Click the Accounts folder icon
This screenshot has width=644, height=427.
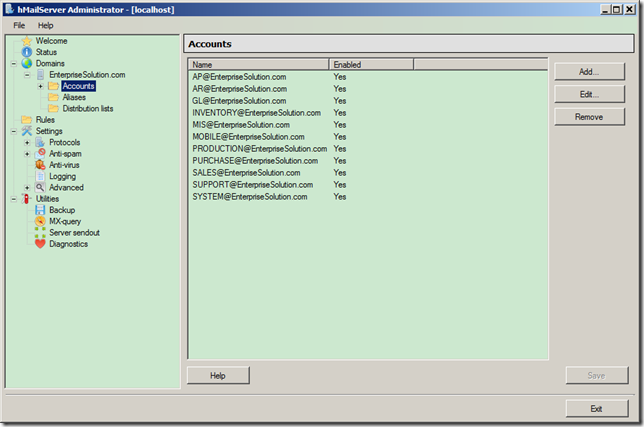click(x=53, y=86)
